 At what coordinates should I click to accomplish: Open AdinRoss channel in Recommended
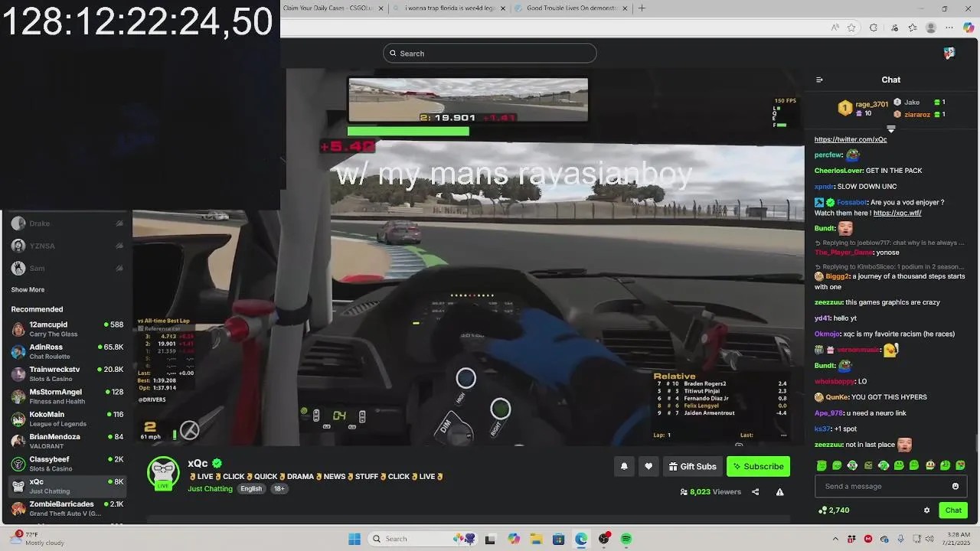67,351
